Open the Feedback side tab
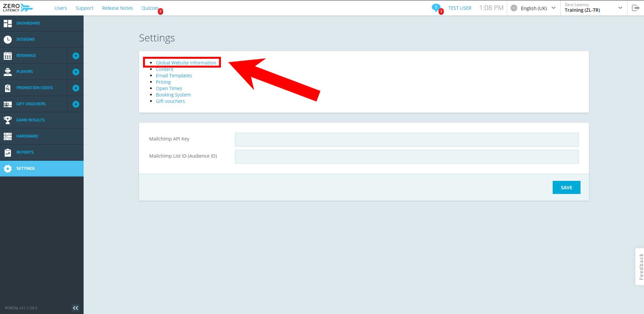The width and height of the screenshot is (644, 314). pos(640,267)
